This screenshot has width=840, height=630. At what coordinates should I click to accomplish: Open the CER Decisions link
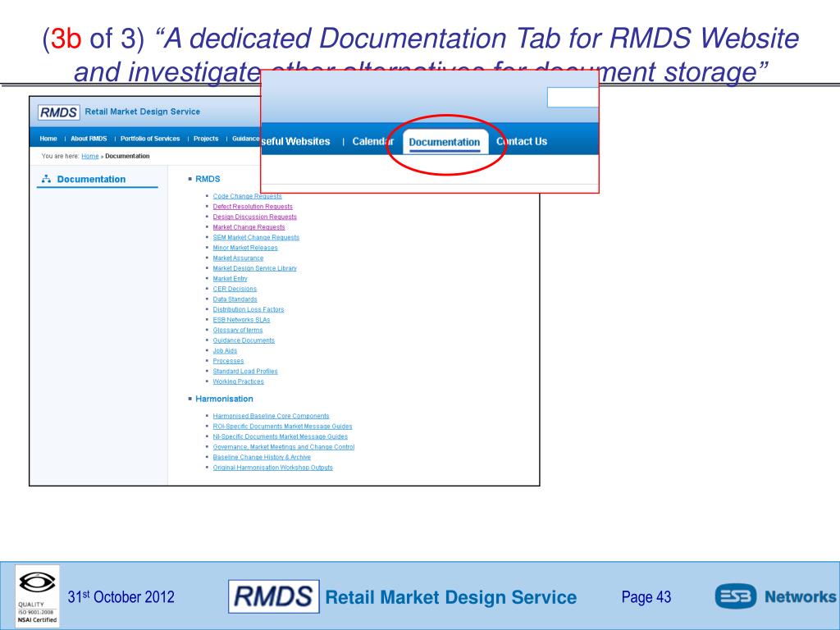pyautogui.click(x=235, y=289)
